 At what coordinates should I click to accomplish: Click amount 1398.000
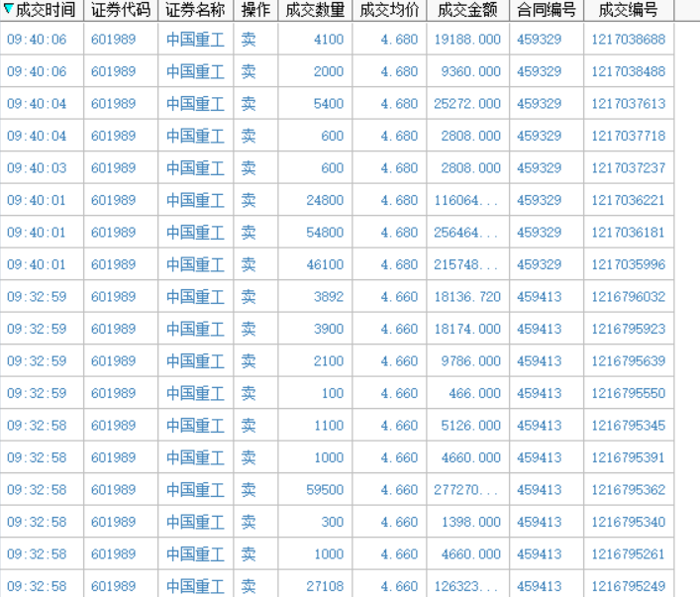click(471, 522)
